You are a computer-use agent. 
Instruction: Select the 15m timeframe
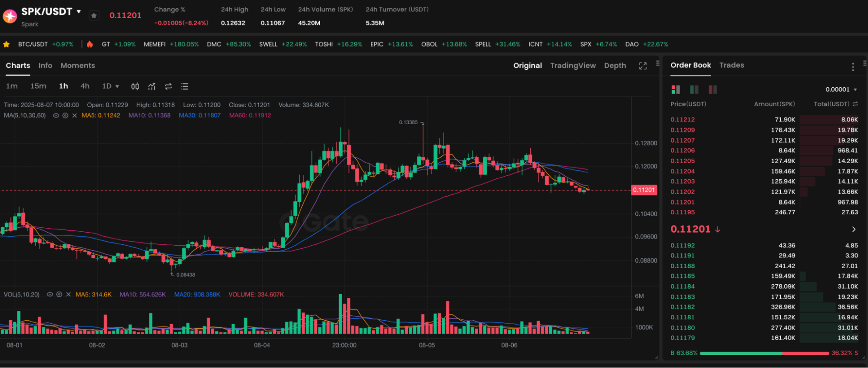click(x=38, y=86)
